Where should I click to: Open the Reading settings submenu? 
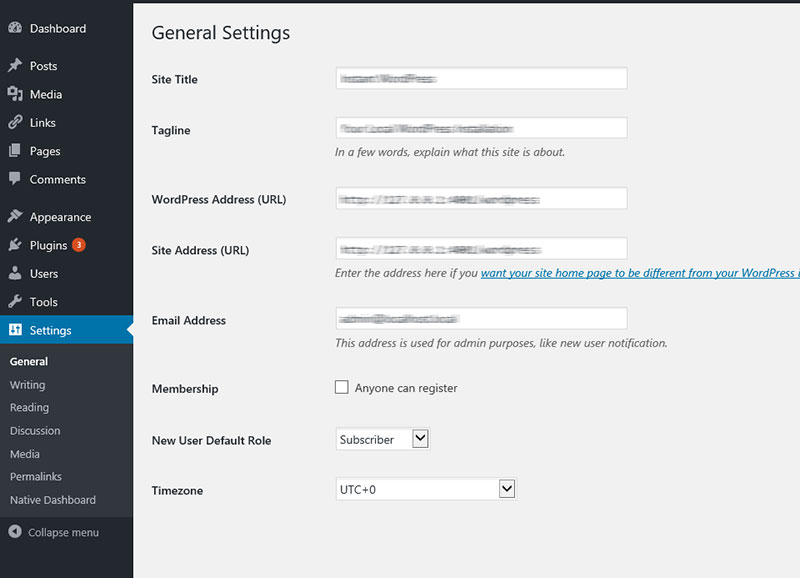pyautogui.click(x=30, y=408)
